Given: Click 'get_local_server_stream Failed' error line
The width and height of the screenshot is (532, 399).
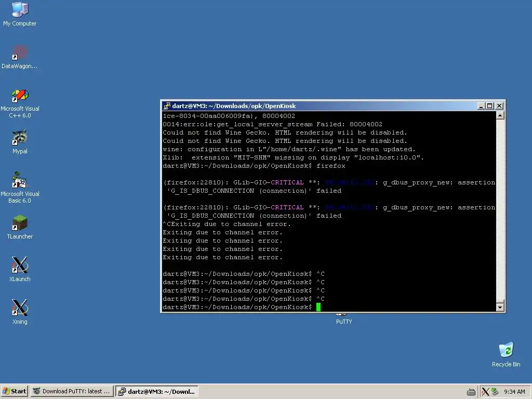Looking at the screenshot, I should pyautogui.click(x=272, y=124).
